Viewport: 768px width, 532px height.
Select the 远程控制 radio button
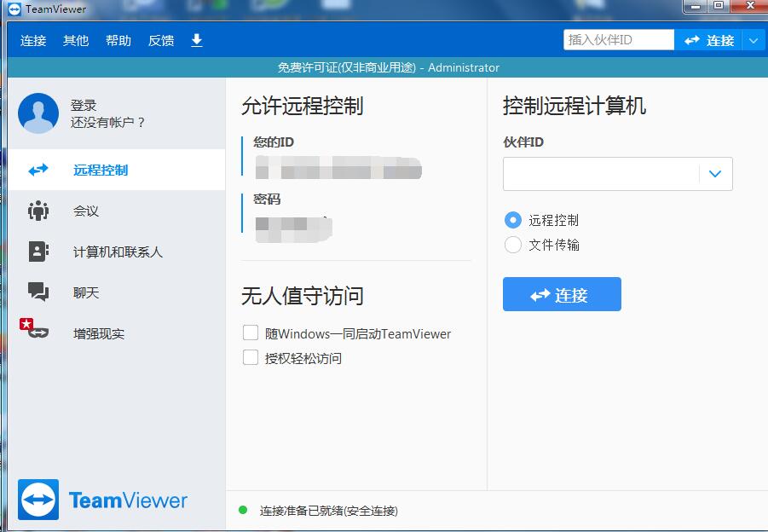513,220
